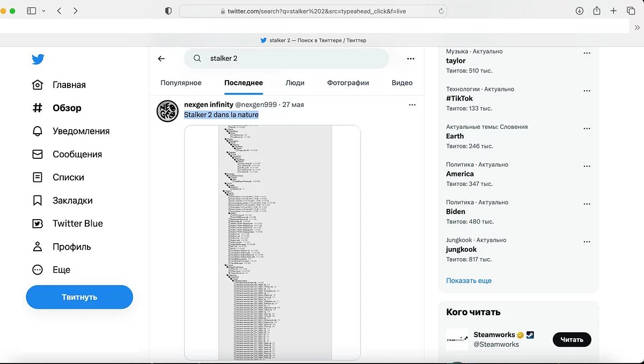The width and height of the screenshot is (644, 364).
Task: Click the Safari share icon
Action: [x=597, y=11]
